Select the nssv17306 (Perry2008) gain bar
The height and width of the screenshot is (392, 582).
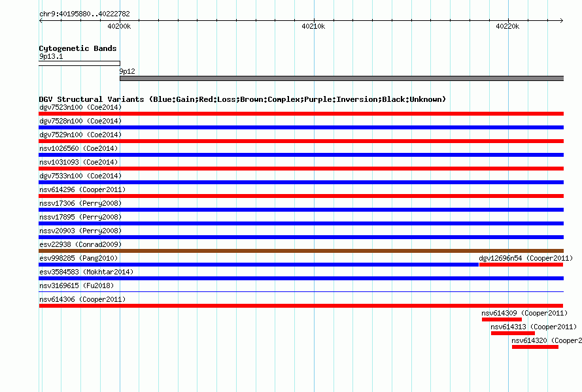click(301, 210)
